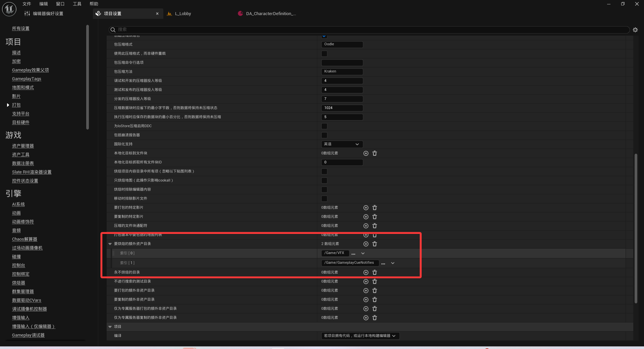
Task: Toggle 为IoStore压缩启用DDC checkbox
Action: click(x=324, y=126)
